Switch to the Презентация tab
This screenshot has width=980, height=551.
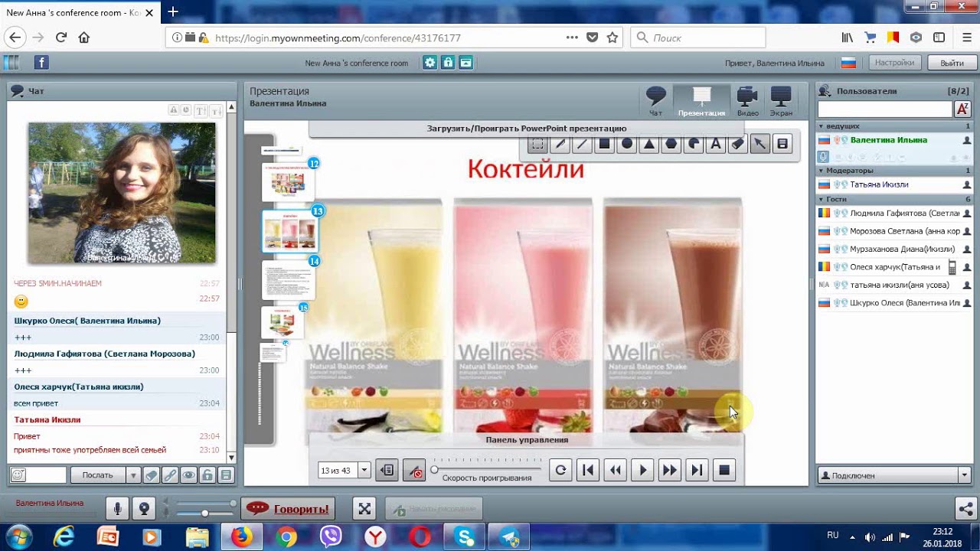point(701,100)
